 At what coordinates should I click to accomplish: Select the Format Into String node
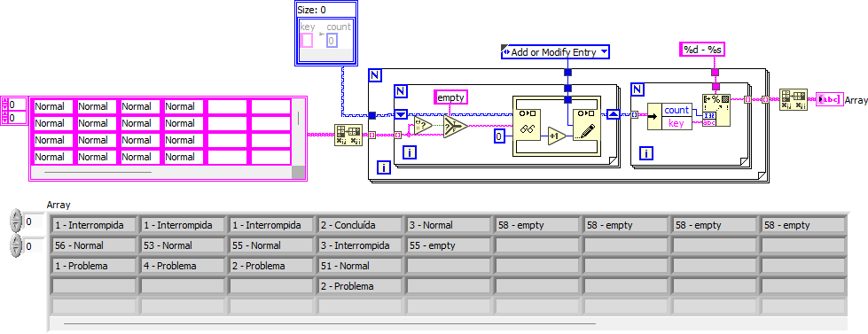click(716, 111)
